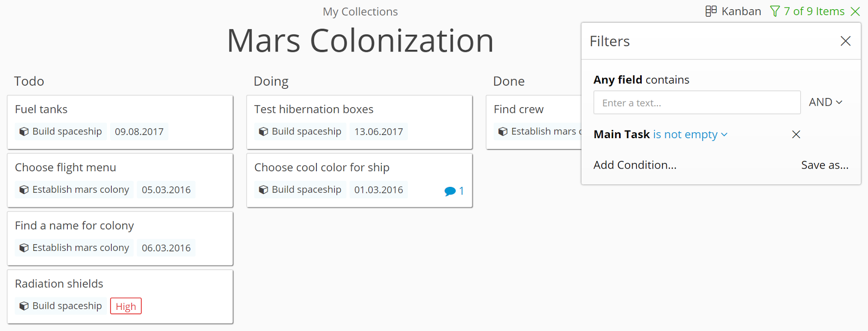Click the box icon on the Test hibernation boxes card

point(263,132)
